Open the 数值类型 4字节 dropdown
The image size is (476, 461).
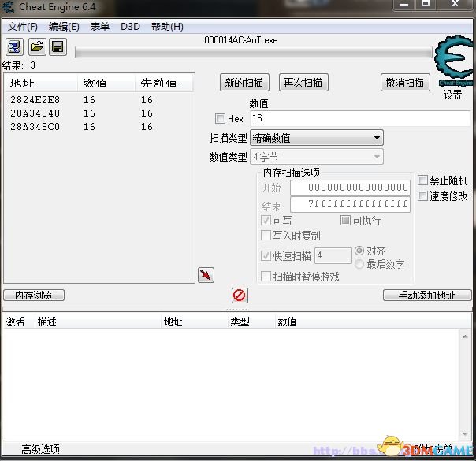[317, 157]
